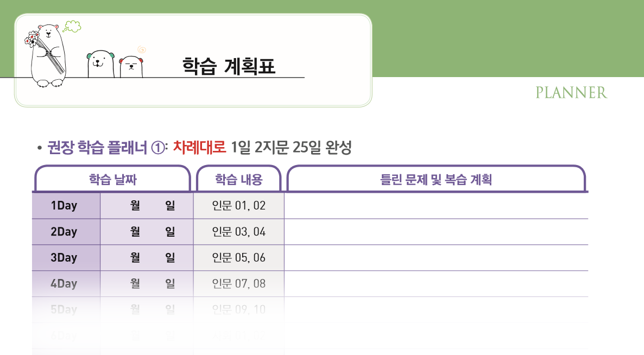Click the 인문 07, 08 content cell
This screenshot has width=644, height=355.
(x=238, y=284)
